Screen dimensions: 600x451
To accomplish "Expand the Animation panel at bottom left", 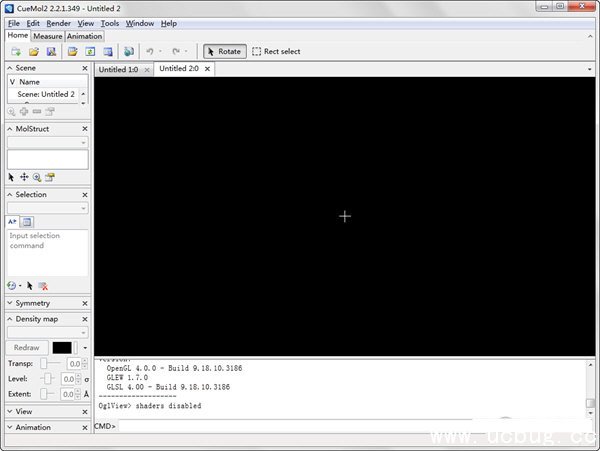I will pyautogui.click(x=10, y=427).
